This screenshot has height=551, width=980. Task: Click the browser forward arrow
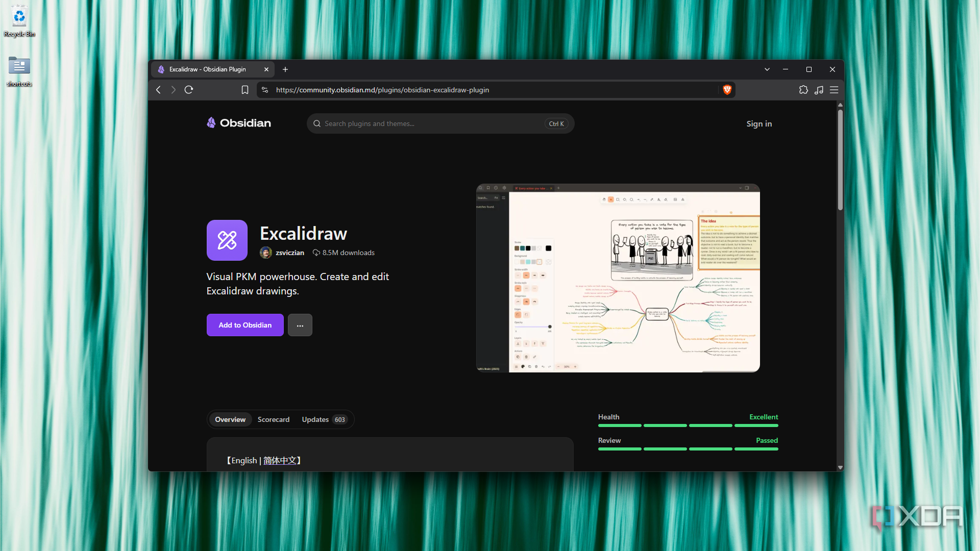click(174, 90)
